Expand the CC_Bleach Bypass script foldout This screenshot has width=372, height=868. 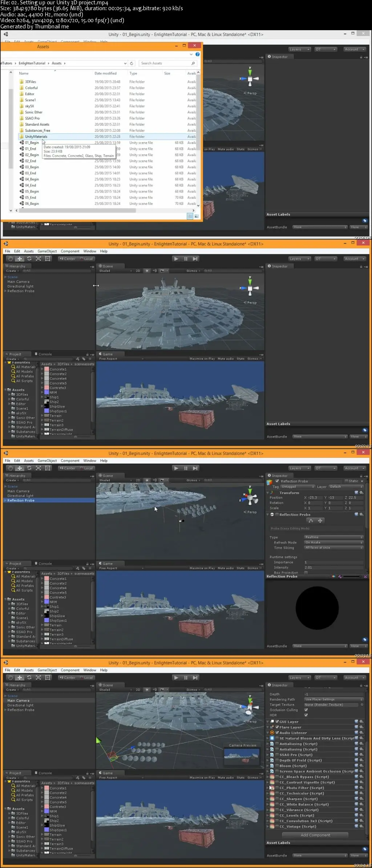point(268,777)
